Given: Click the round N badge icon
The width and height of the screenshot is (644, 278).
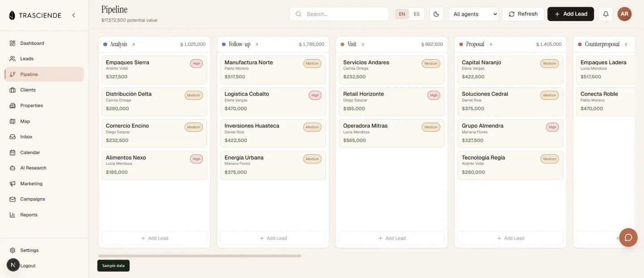Looking at the screenshot, I should (13, 265).
